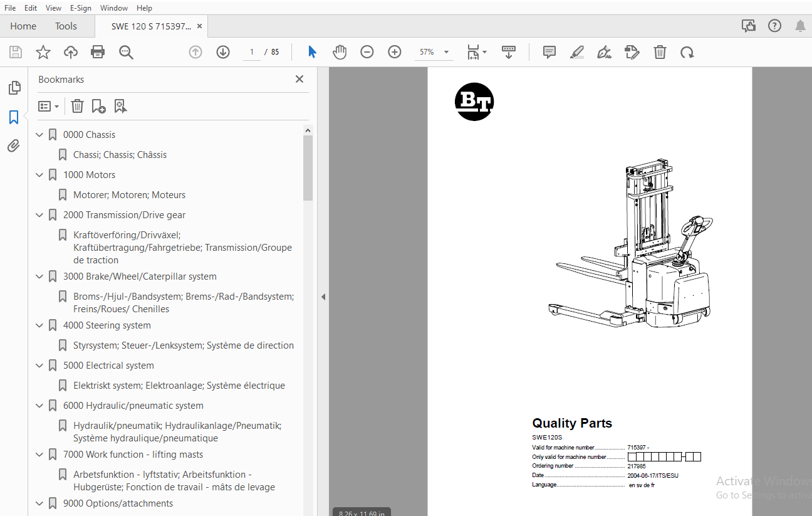812x516 pixels.
Task: Find the current bookmark
Action: [120, 106]
